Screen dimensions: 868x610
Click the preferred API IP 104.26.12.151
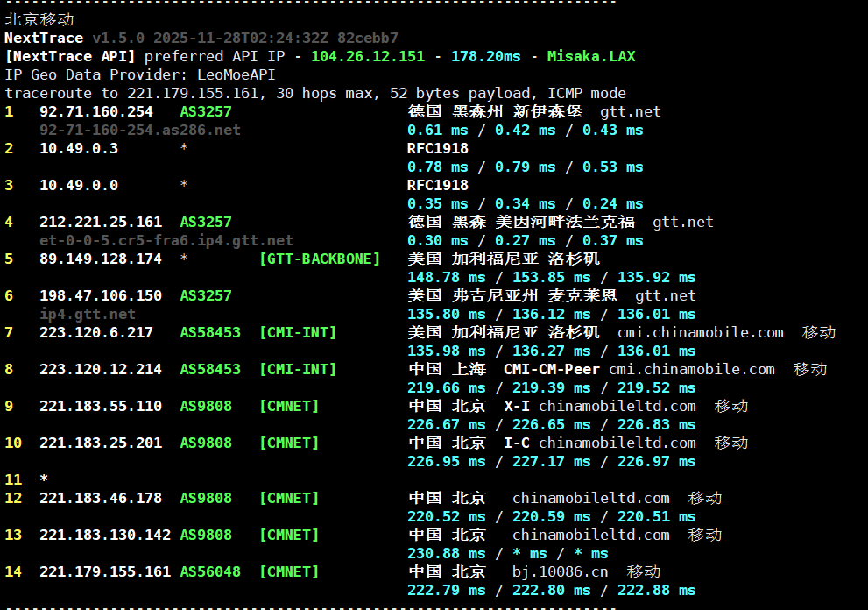click(x=368, y=56)
